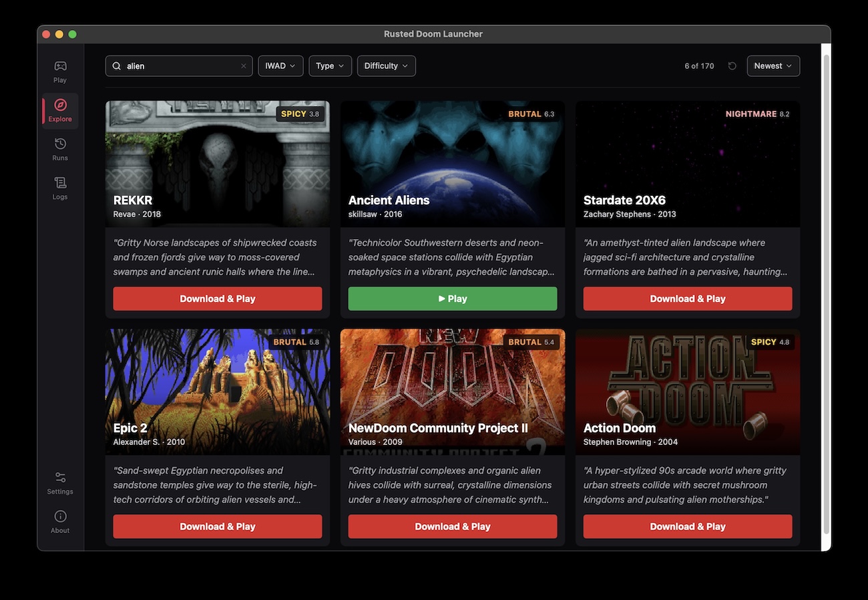
Task: Download & Play Stardate 20X6
Action: coord(688,299)
